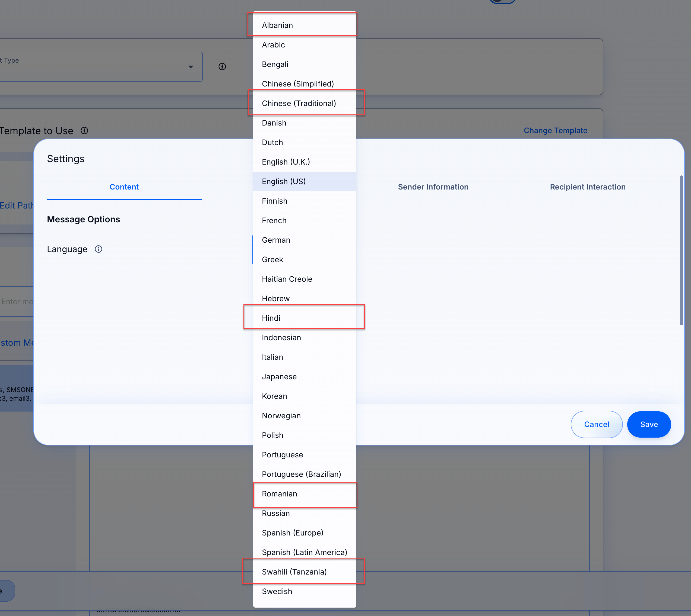Screen dimensions: 691x616
Task: Select English (US) highlighted option
Action: [284, 181]
